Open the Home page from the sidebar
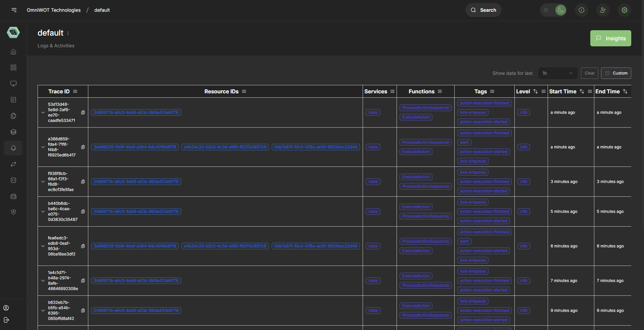The image size is (644, 330). click(13, 52)
